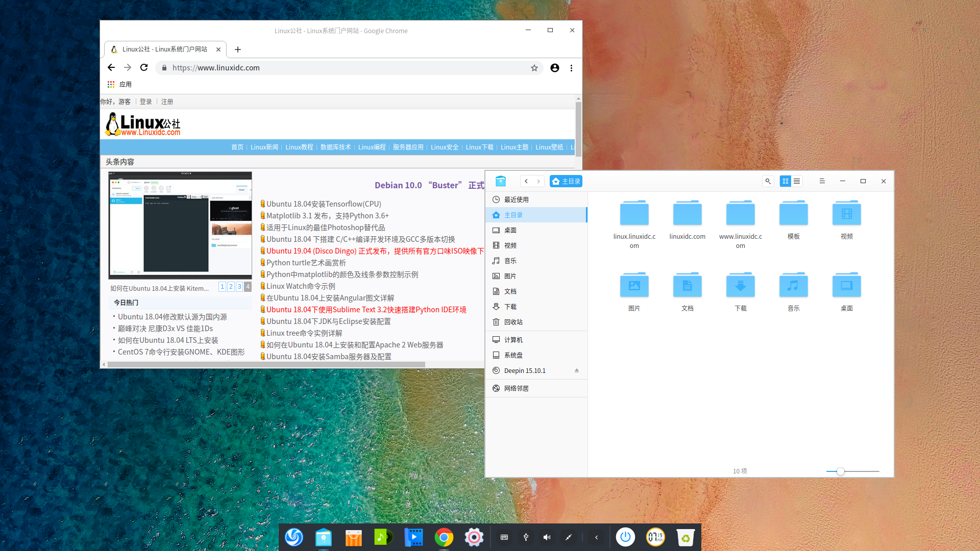
Task: Switch slideshow to slide 2
Action: point(231,287)
